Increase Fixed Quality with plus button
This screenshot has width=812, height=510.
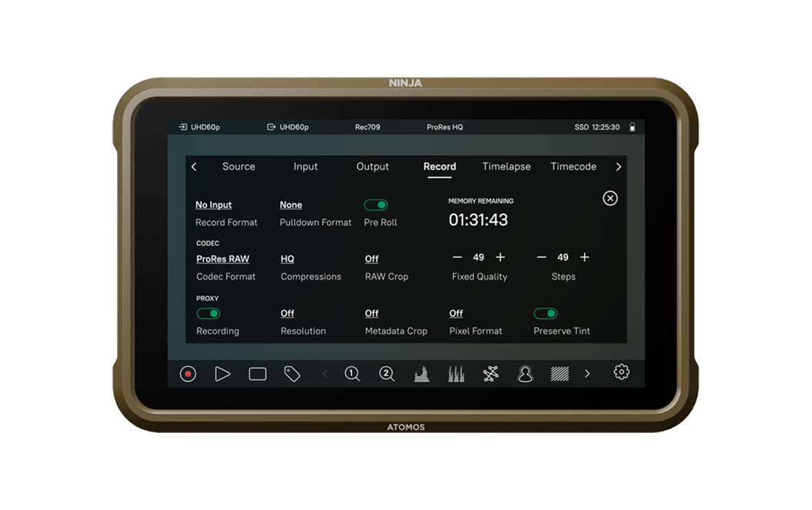[x=500, y=257]
